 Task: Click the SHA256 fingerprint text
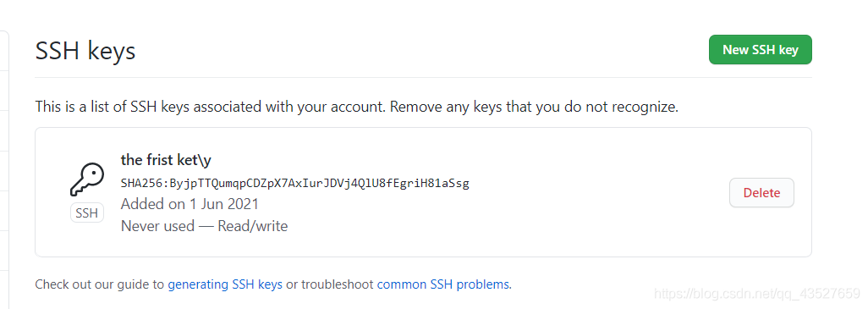click(295, 184)
